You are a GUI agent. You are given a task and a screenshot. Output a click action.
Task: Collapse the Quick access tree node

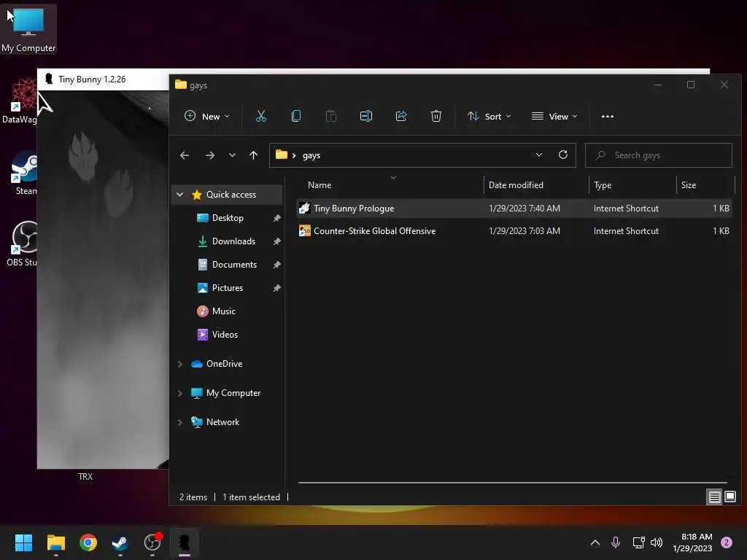point(179,194)
